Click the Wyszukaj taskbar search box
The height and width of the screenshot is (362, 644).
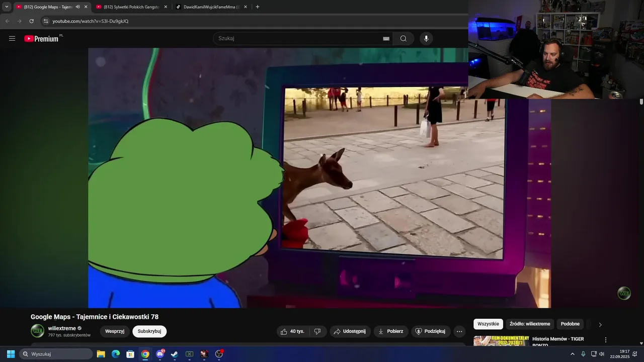pos(56,354)
